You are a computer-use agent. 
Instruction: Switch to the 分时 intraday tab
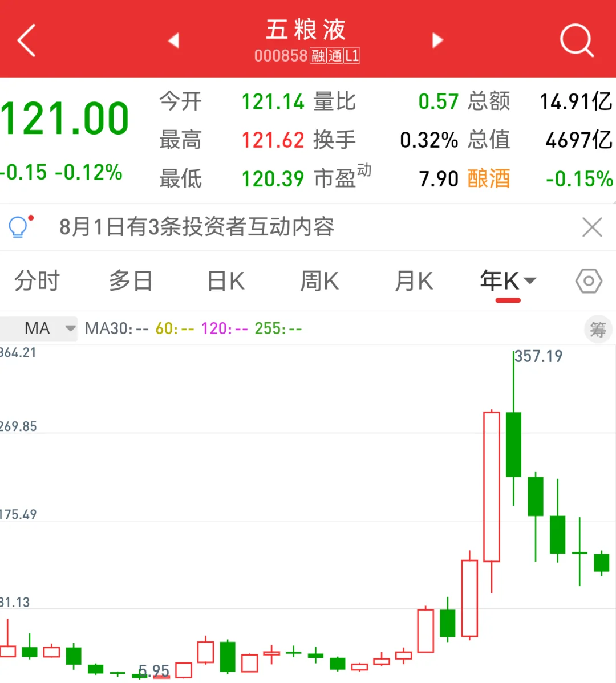pos(37,280)
